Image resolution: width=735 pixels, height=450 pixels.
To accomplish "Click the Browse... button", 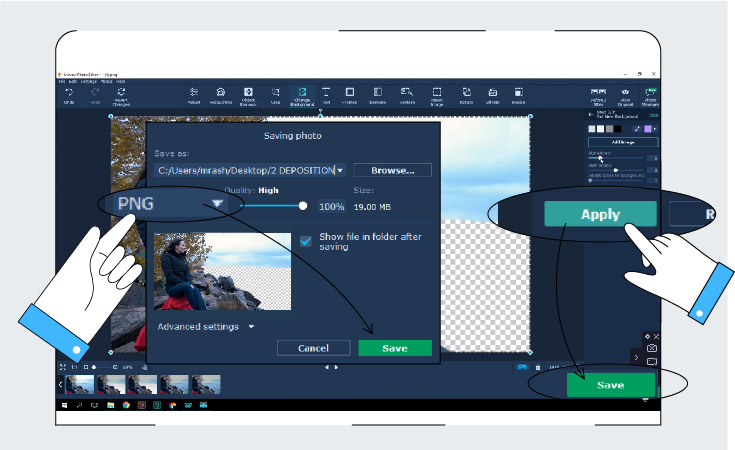I will tap(392, 170).
